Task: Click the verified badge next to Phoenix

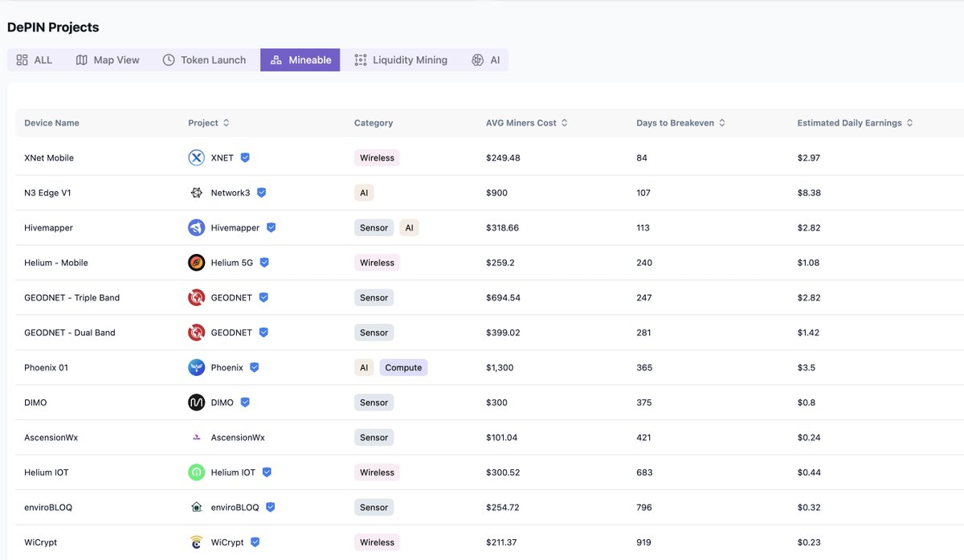Action: click(254, 367)
